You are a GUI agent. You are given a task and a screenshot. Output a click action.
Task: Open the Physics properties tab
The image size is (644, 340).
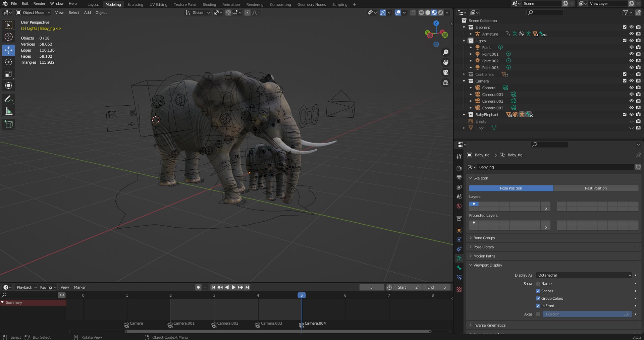click(x=459, y=239)
